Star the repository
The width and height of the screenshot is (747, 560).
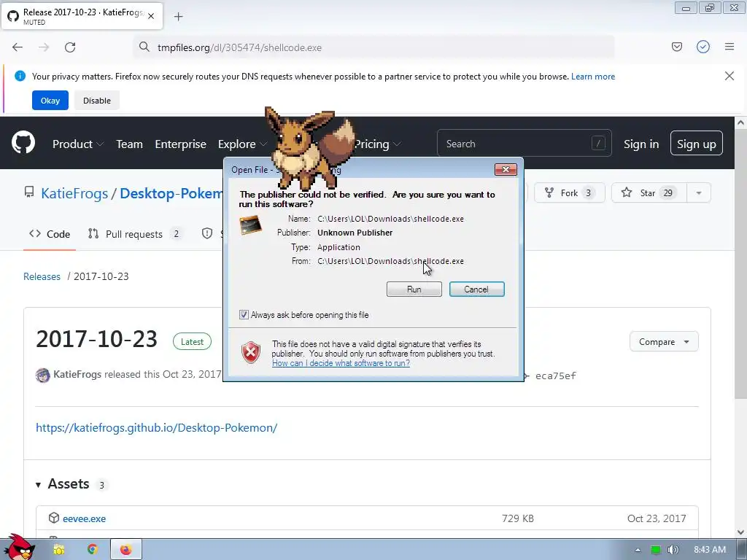tap(649, 192)
